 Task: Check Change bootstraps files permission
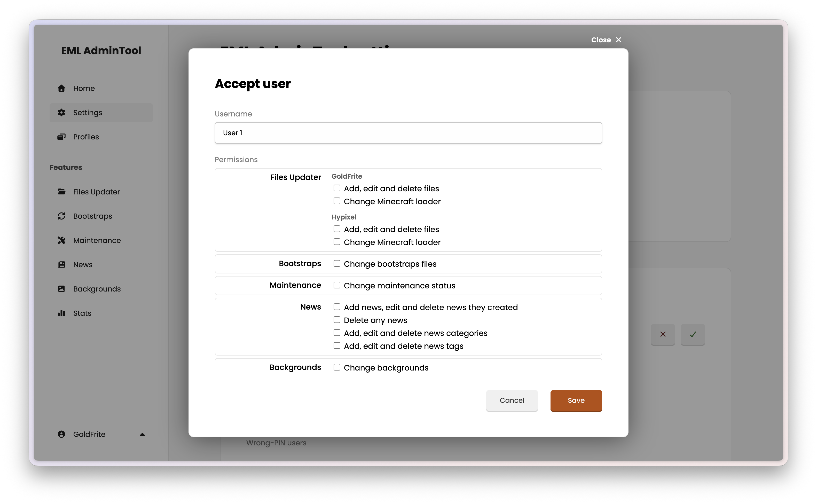(x=337, y=263)
